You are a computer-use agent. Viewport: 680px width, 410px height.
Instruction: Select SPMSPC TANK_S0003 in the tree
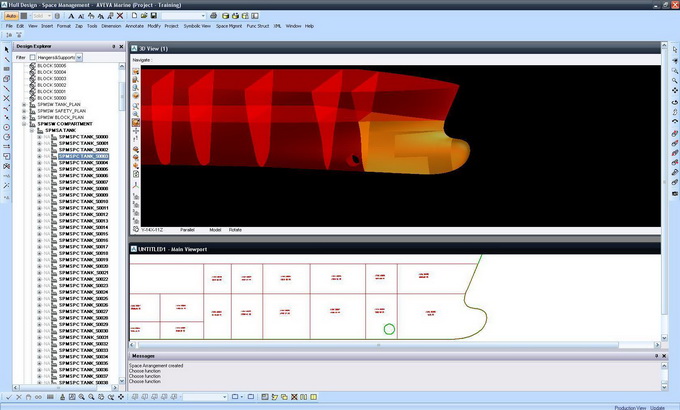(83, 156)
